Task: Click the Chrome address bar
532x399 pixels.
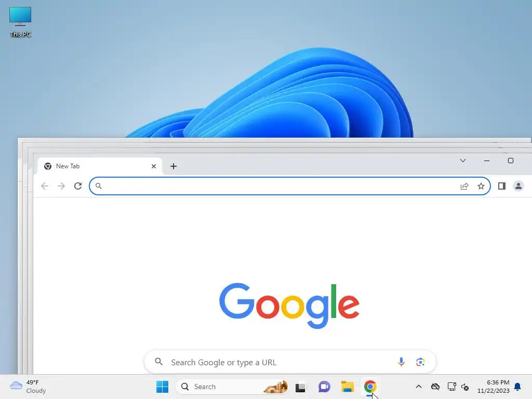Action: [290, 186]
